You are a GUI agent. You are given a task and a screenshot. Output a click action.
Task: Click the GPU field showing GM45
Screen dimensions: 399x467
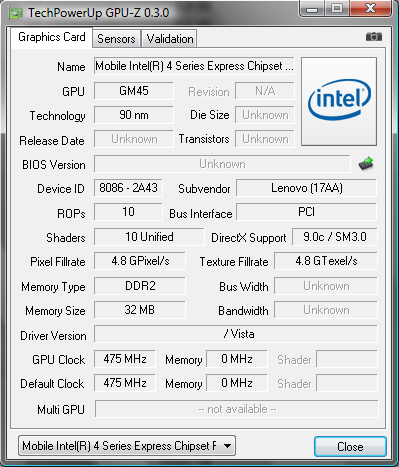[134, 91]
